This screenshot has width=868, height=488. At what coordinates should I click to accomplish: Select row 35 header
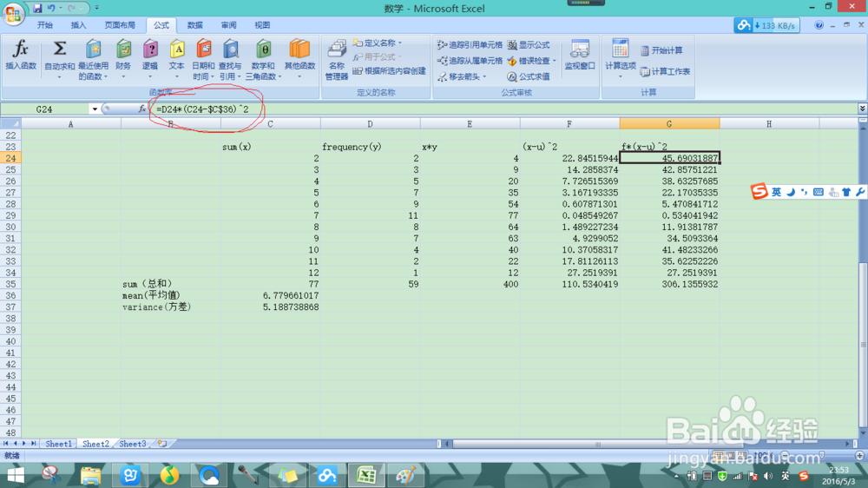pyautogui.click(x=10, y=284)
